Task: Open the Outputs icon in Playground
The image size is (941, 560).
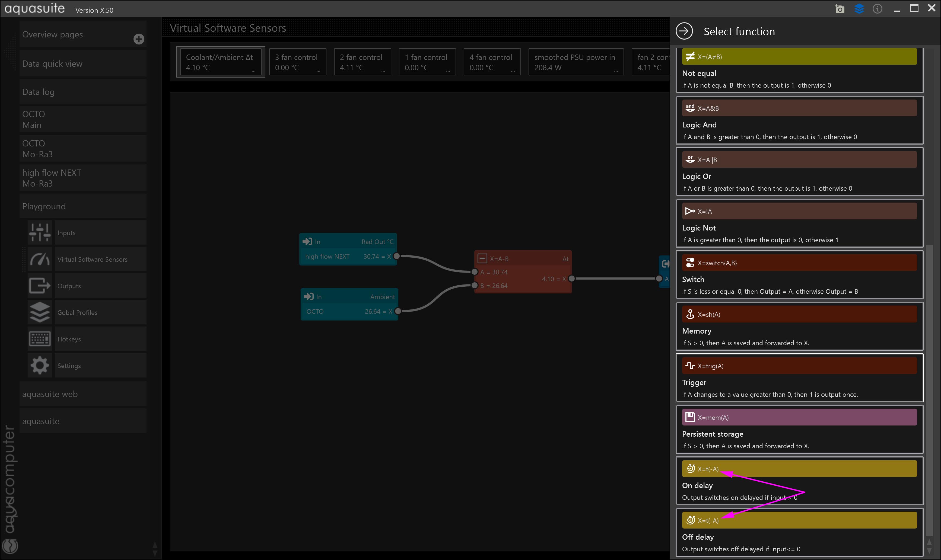Action: pos(40,286)
